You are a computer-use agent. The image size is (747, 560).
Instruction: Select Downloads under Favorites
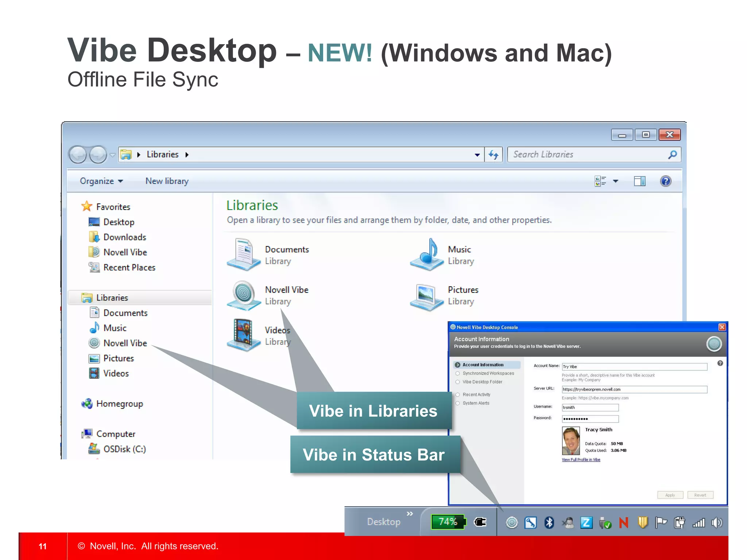[117, 237]
